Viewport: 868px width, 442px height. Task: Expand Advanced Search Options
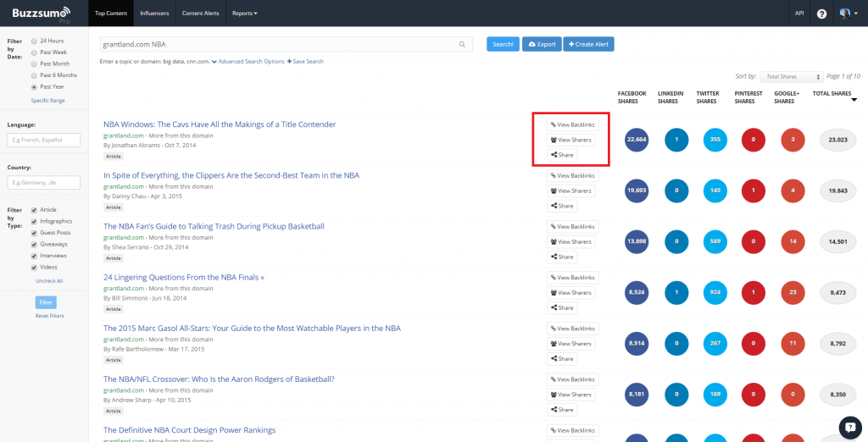(250, 62)
